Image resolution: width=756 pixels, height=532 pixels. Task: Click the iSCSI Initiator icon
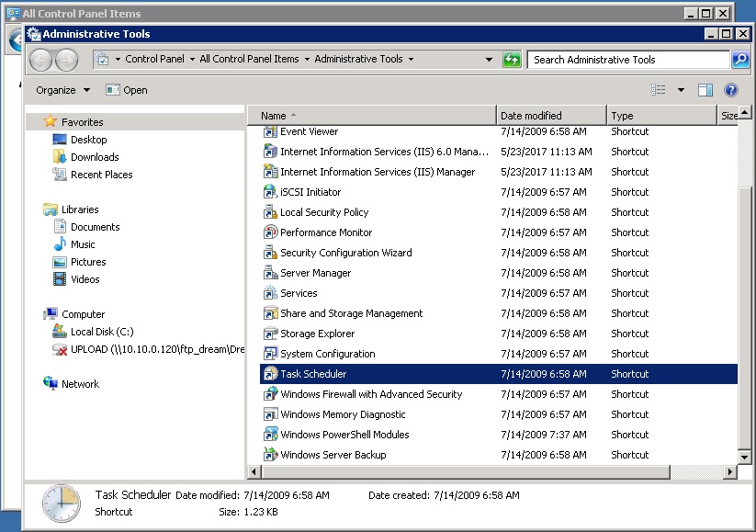click(x=270, y=192)
